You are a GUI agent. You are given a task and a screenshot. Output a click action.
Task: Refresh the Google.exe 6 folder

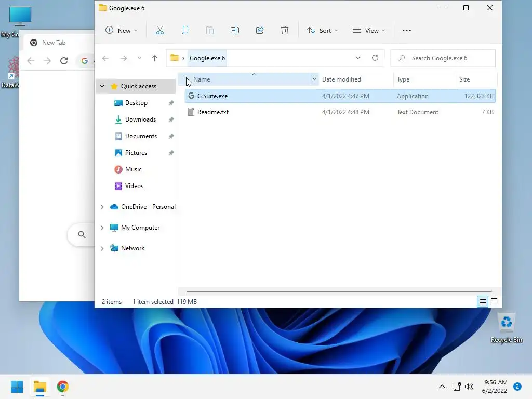click(375, 58)
